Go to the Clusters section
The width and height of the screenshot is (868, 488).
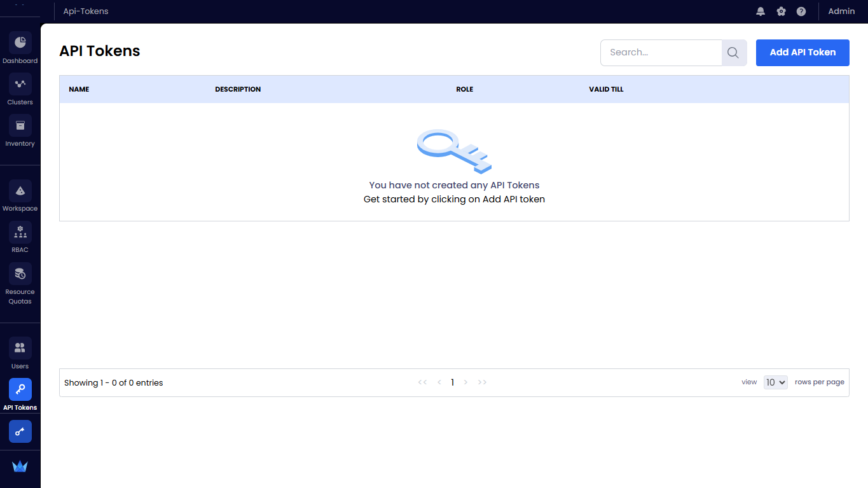[20, 85]
